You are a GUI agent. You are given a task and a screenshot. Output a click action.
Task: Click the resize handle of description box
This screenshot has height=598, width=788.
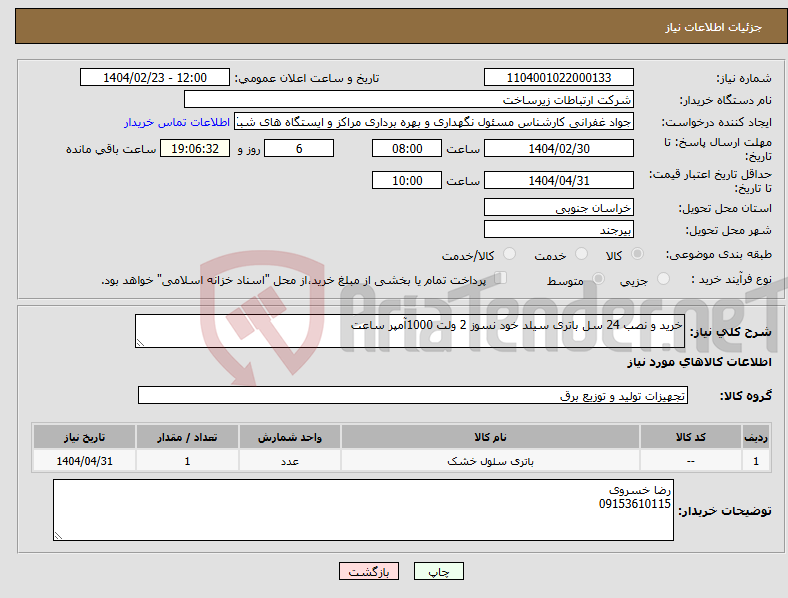(140, 343)
